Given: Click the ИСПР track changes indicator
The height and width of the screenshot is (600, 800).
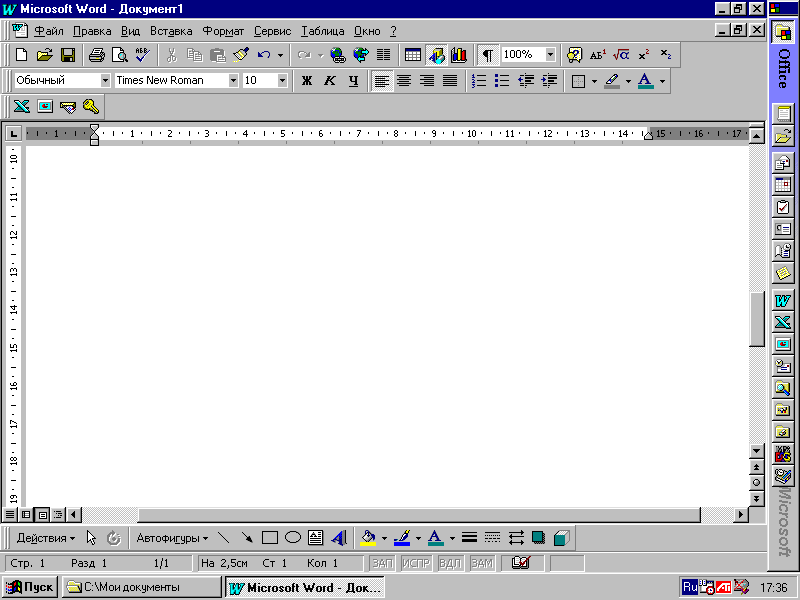Looking at the screenshot, I should click(416, 563).
